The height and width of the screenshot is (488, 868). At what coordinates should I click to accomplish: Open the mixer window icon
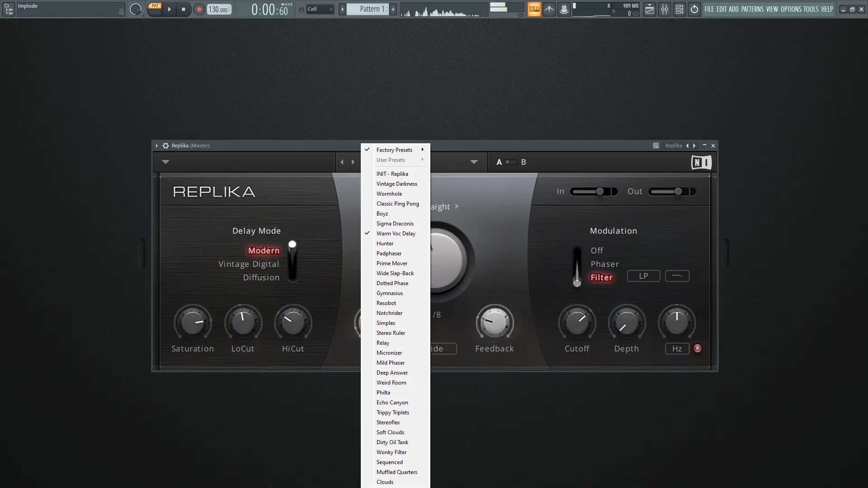[x=664, y=9]
